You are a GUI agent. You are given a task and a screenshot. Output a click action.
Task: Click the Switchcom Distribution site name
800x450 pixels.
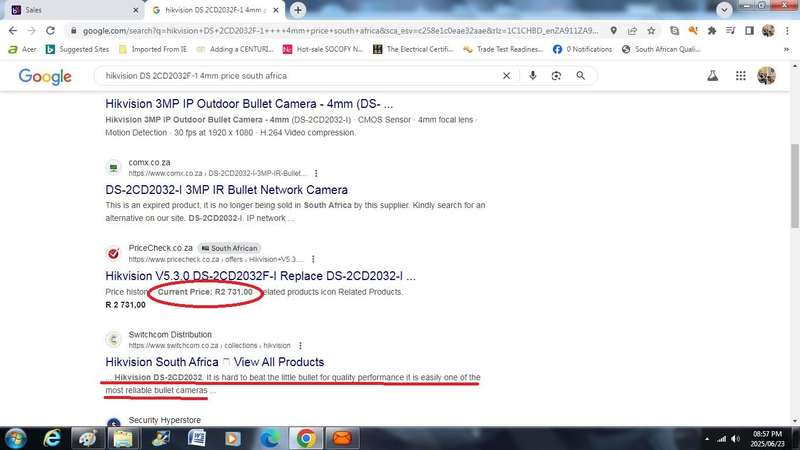click(x=170, y=335)
